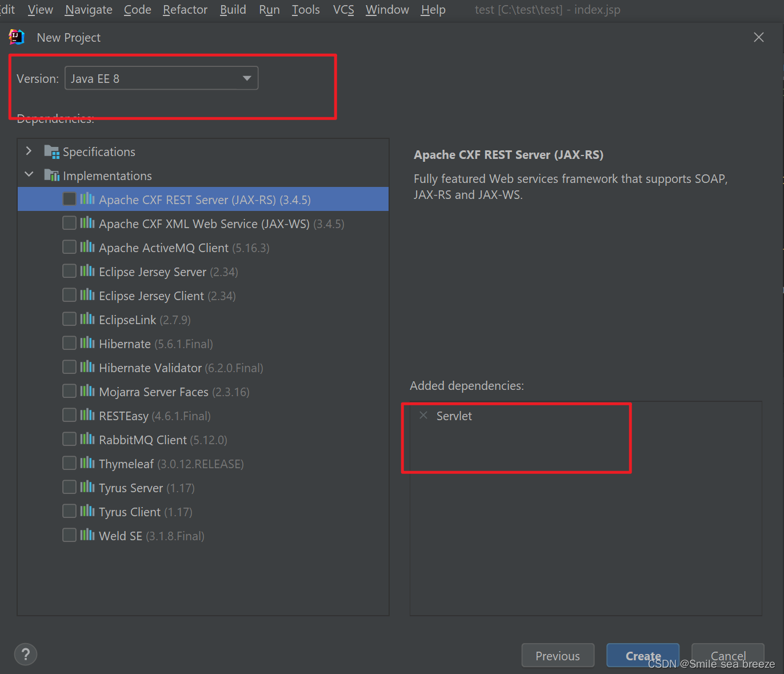Image resolution: width=784 pixels, height=674 pixels.
Task: Select the Implementations tree row label
Action: pyautogui.click(x=107, y=176)
